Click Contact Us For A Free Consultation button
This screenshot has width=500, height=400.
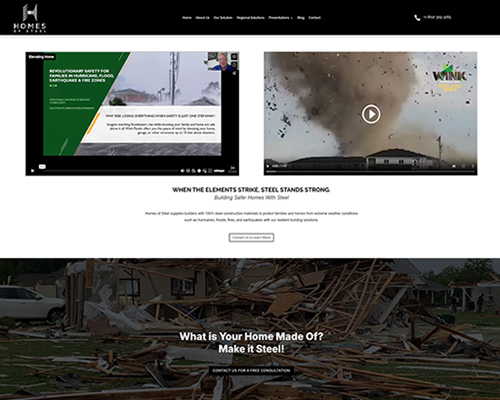[x=251, y=370]
